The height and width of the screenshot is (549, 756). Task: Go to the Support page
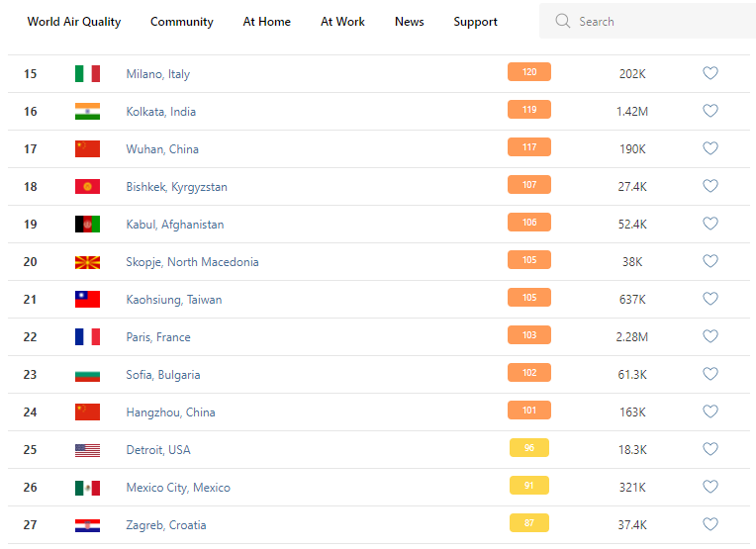[x=476, y=22]
